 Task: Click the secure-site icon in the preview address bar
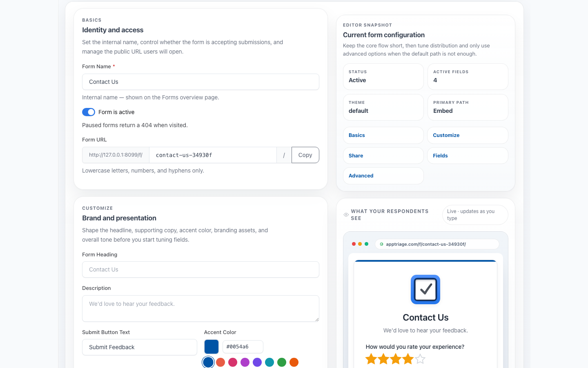382,244
